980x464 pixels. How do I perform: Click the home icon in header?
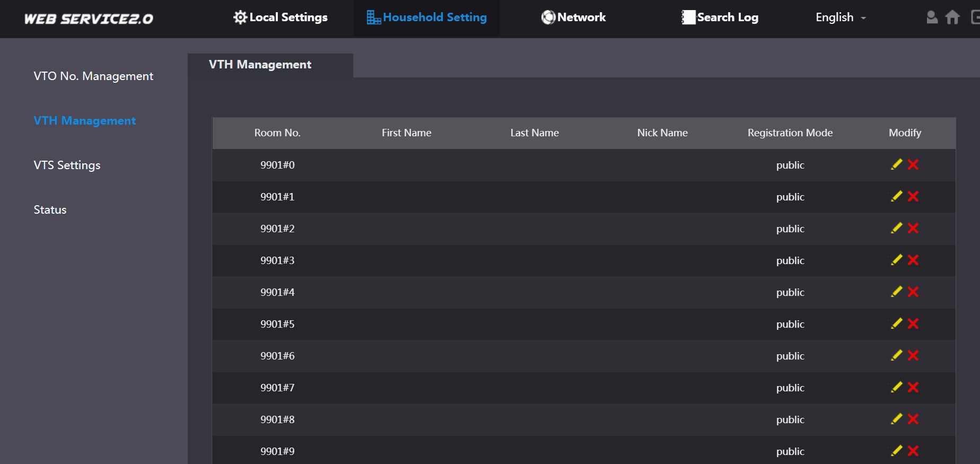tap(952, 17)
